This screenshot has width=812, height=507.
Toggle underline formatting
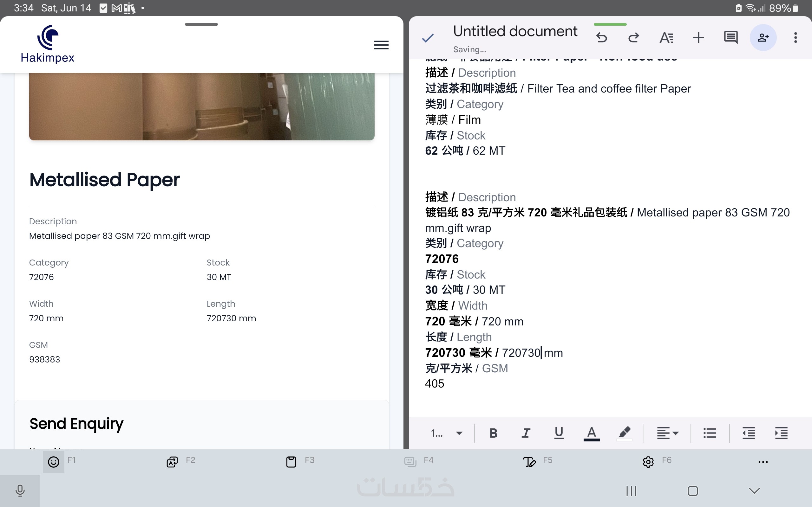click(559, 433)
